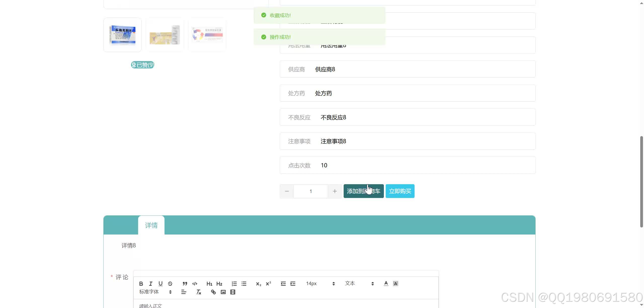Insert an image into the comment

pos(223,292)
